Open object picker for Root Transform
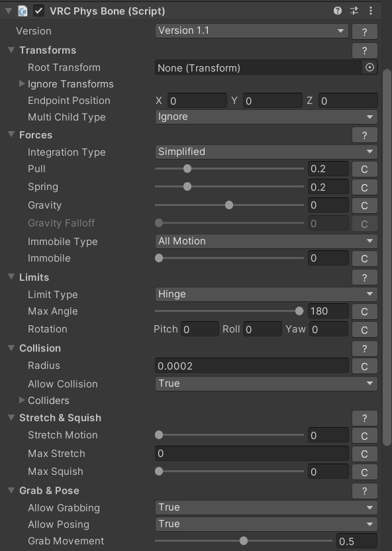Screen dimensions: 392x551 [x=369, y=68]
